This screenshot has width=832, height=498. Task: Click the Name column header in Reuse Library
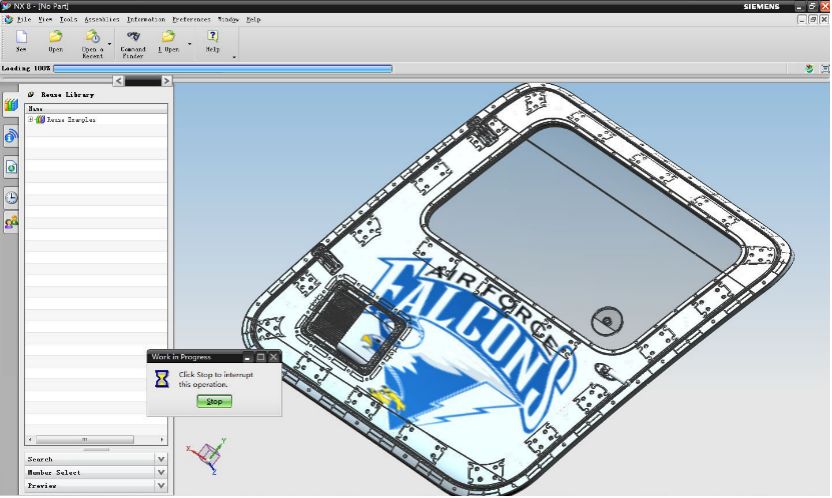click(96, 108)
